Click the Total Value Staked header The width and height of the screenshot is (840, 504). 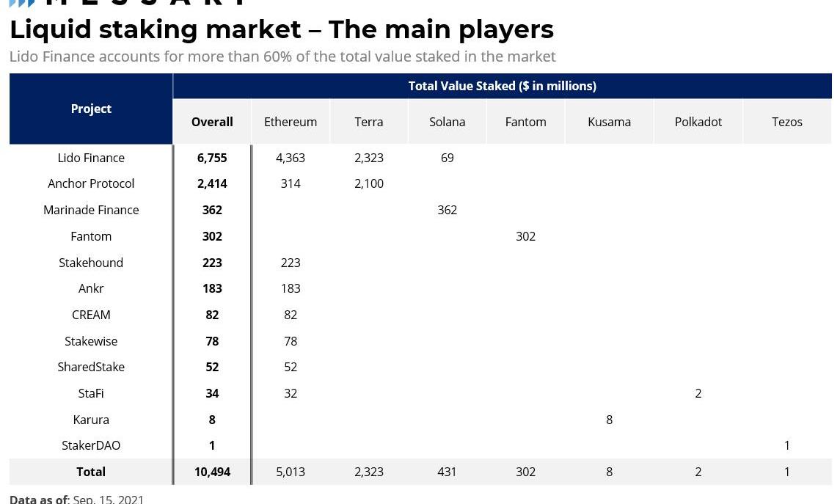(502, 86)
